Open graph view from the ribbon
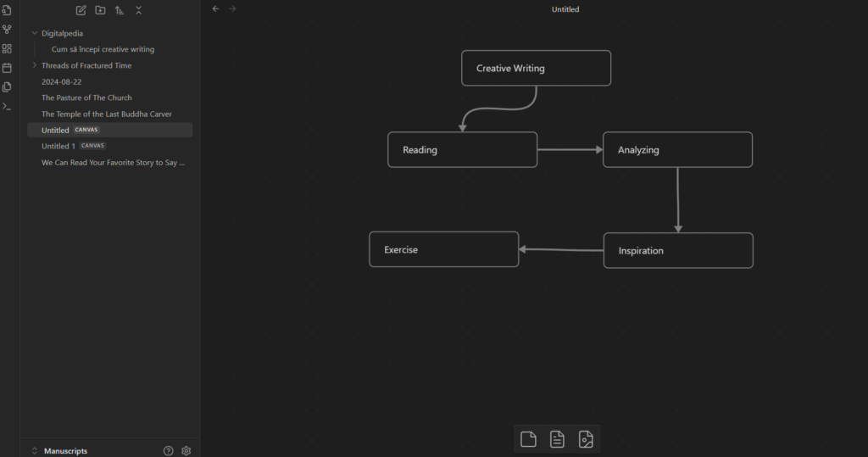Viewport: 868px width, 457px height. [7, 29]
